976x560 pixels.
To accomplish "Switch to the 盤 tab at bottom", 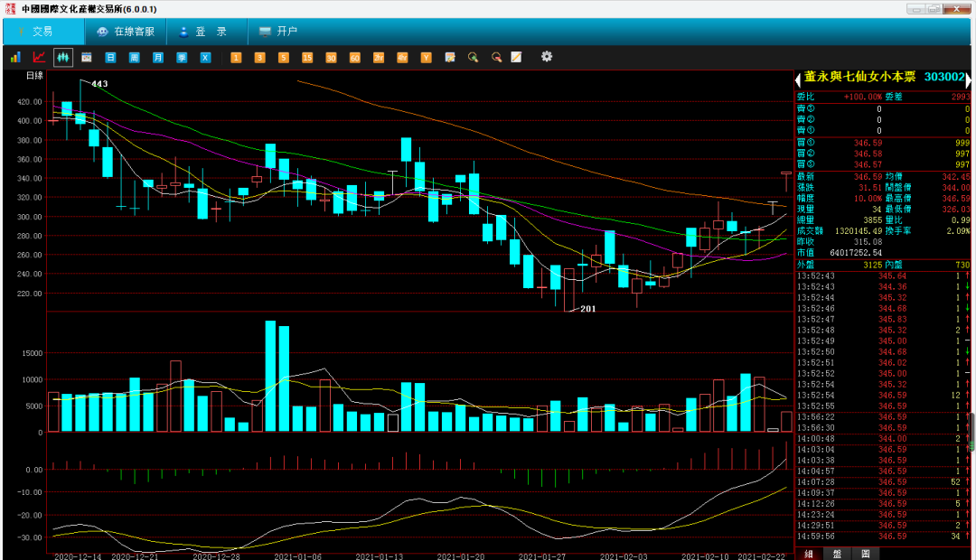I will [837, 554].
